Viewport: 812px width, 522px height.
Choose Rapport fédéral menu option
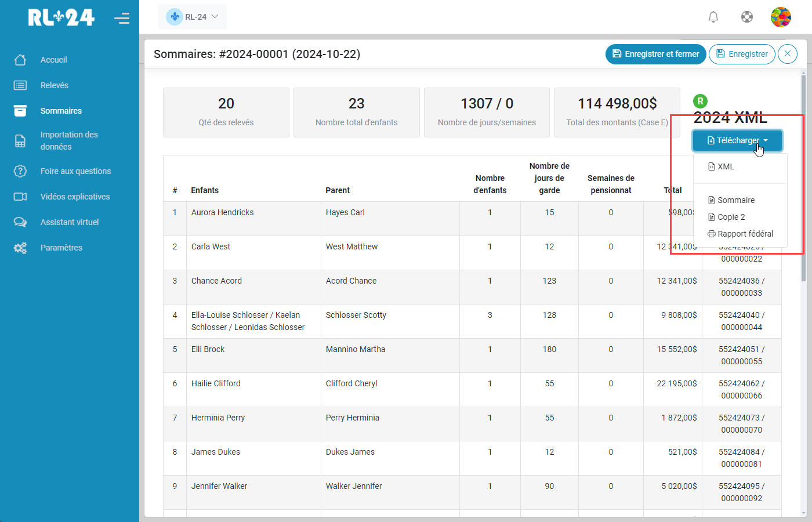coord(745,234)
